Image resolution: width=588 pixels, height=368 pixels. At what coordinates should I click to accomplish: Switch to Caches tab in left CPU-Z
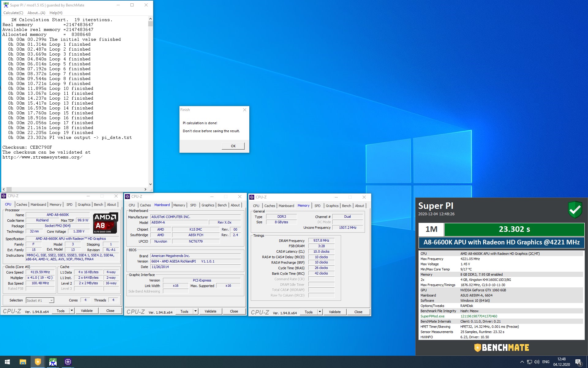pyautogui.click(x=22, y=205)
